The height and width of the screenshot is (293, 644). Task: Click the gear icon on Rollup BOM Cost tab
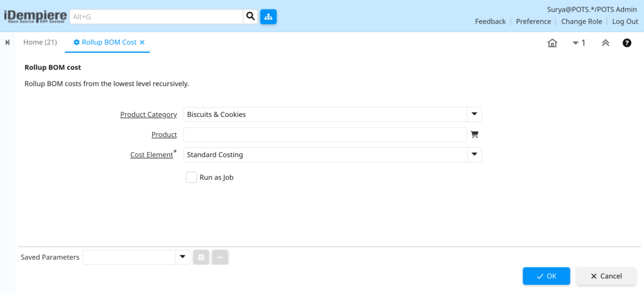[76, 42]
